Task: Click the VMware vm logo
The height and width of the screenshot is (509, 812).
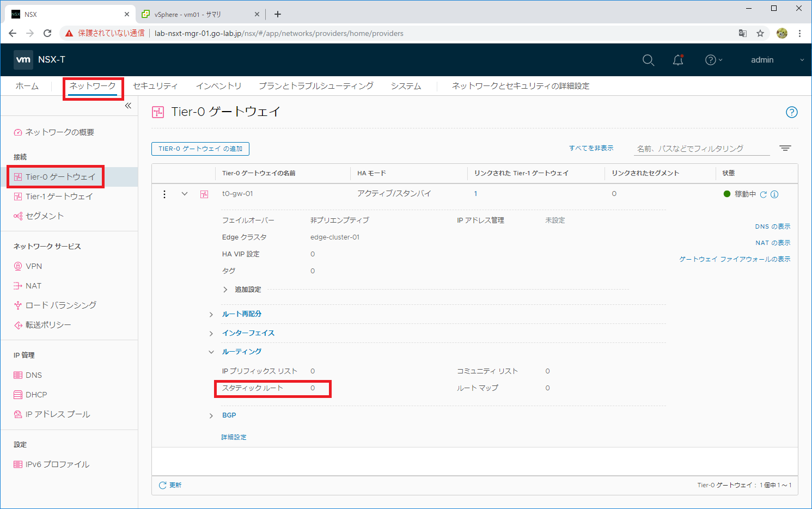Action: tap(23, 60)
